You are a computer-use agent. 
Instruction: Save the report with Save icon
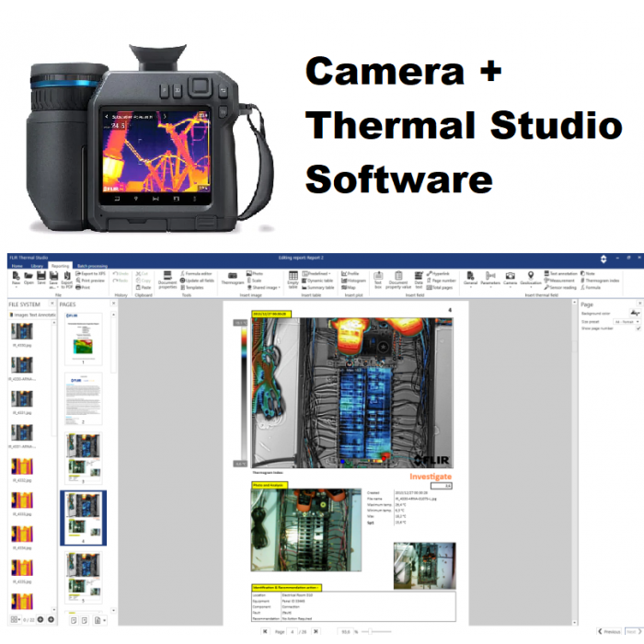coord(41,276)
